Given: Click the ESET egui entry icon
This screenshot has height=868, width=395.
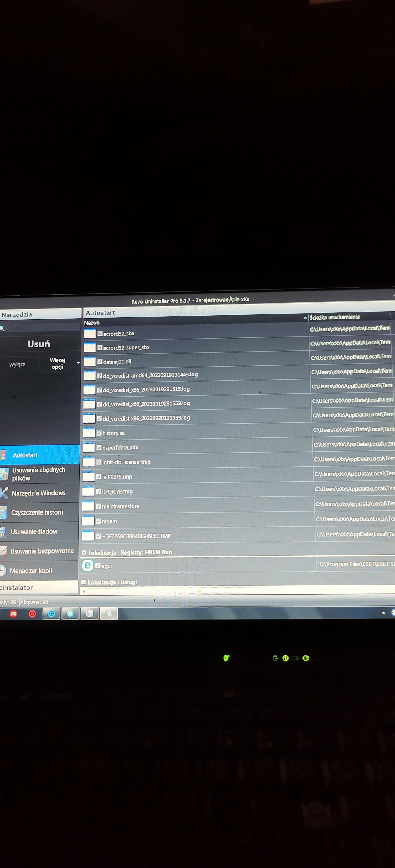Looking at the screenshot, I should coord(87,566).
